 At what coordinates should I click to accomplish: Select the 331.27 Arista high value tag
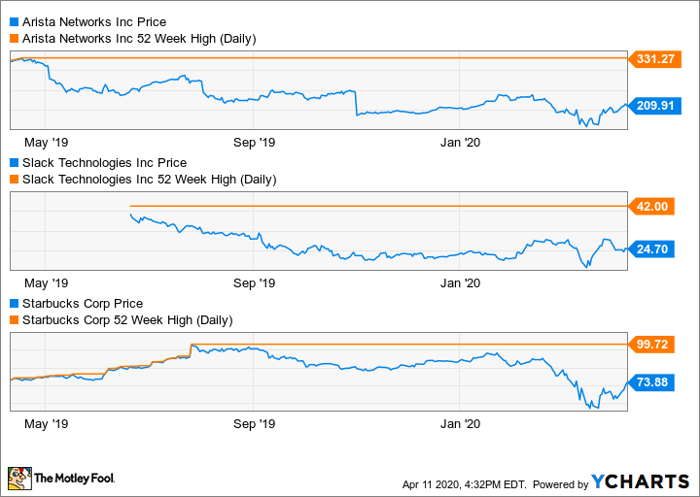(x=658, y=60)
